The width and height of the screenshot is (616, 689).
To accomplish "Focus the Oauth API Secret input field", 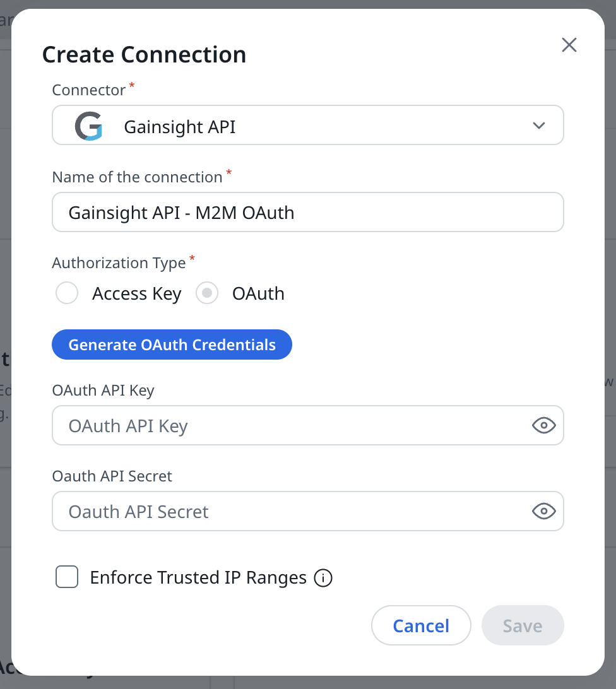I will point(308,511).
